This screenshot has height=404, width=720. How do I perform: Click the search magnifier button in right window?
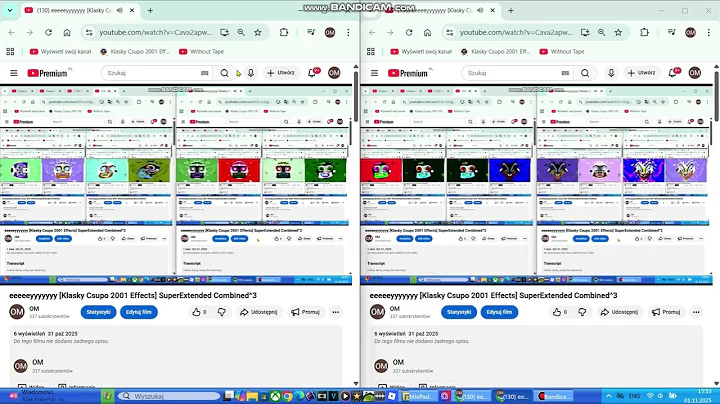click(585, 73)
